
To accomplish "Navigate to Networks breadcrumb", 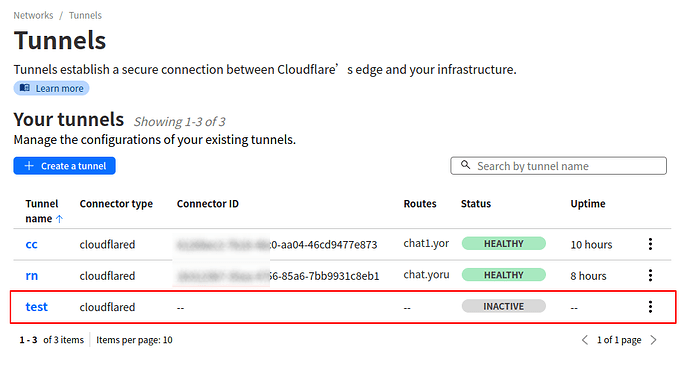I will click(x=33, y=15).
